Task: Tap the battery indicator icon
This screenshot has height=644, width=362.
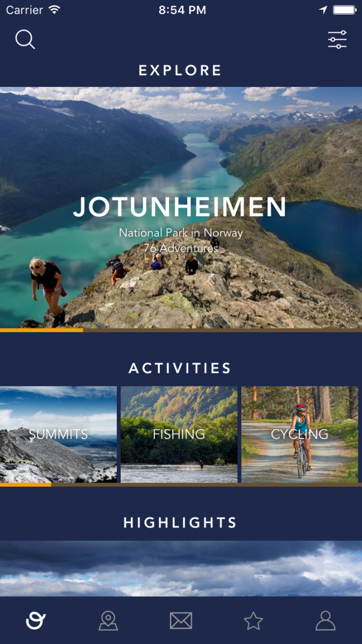Action: click(344, 10)
